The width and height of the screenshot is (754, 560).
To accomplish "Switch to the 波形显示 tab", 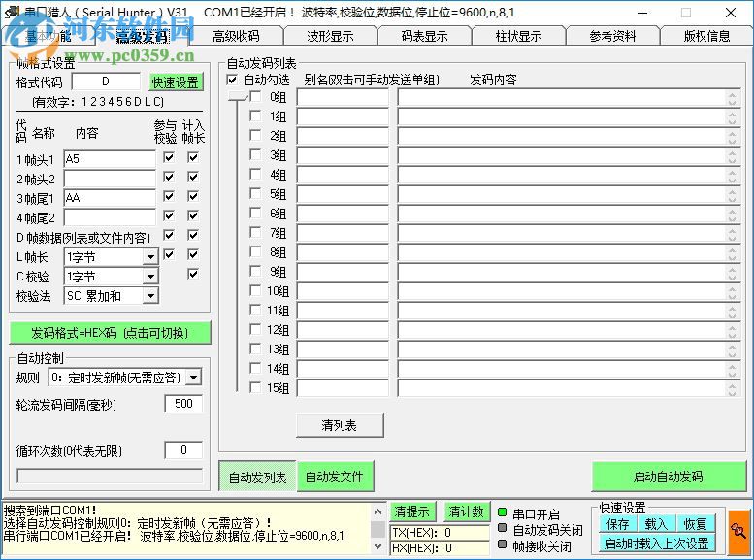I will (330, 36).
